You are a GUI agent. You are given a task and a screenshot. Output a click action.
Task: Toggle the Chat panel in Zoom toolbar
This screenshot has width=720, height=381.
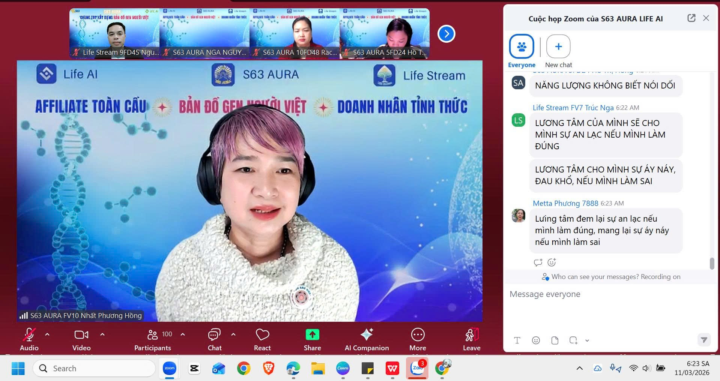click(x=214, y=335)
